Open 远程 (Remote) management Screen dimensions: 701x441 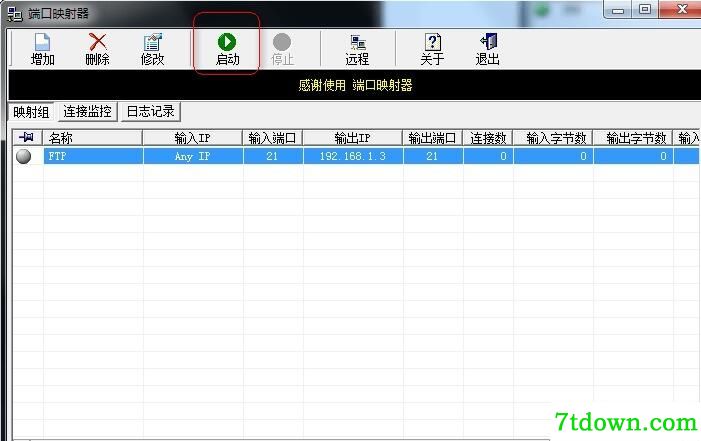pos(357,49)
